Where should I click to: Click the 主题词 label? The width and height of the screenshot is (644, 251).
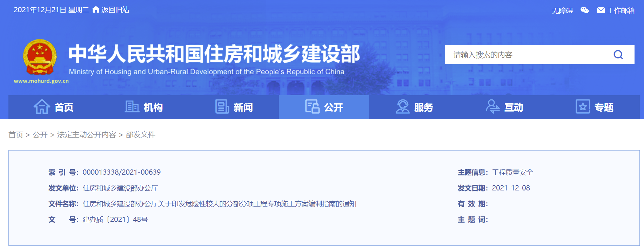pyautogui.click(x=473, y=219)
